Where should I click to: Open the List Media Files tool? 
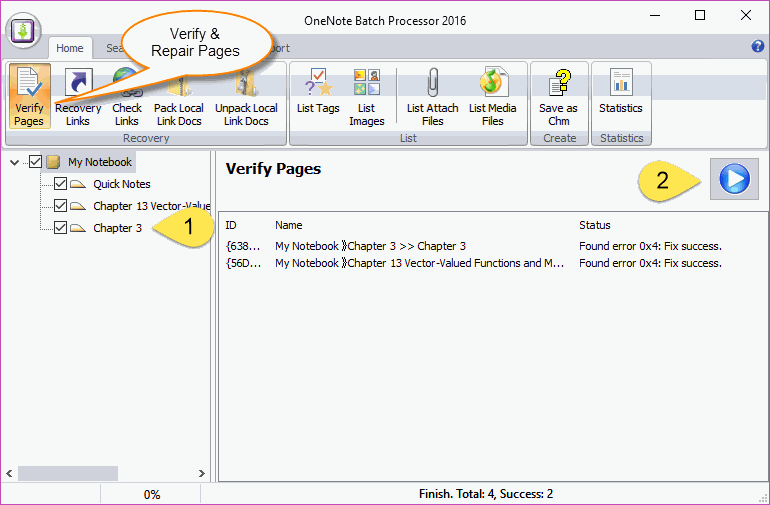(493, 96)
